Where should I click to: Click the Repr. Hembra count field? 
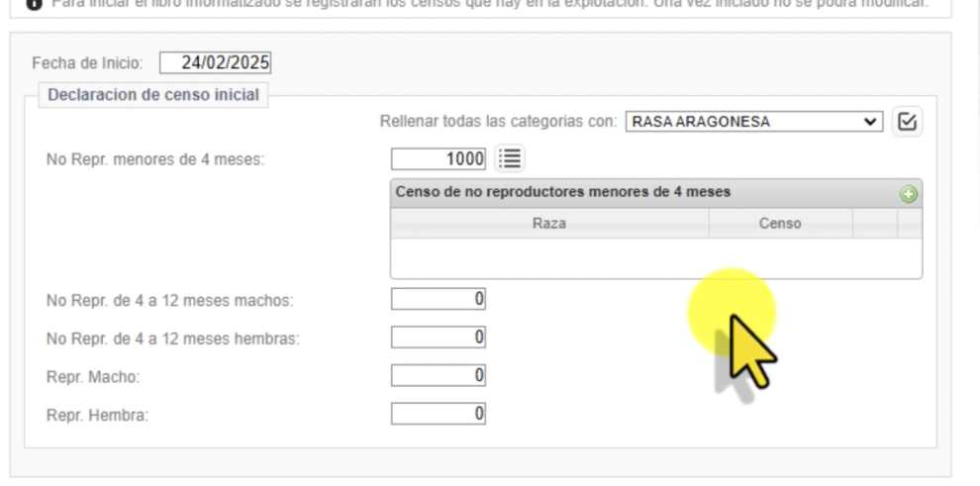[x=439, y=415]
